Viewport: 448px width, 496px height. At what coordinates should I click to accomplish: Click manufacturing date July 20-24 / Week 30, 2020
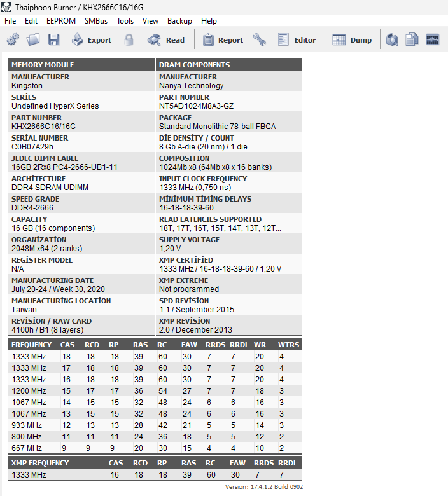(x=59, y=289)
